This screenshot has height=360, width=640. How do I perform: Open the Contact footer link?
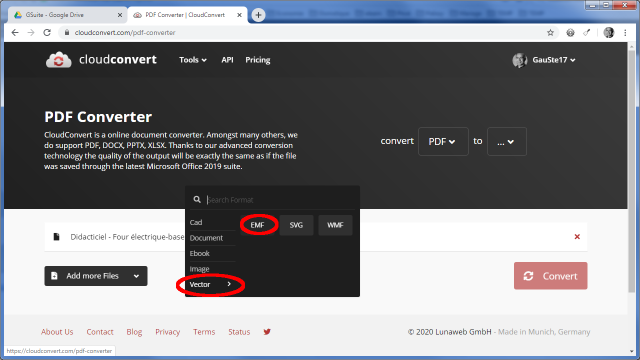point(100,332)
